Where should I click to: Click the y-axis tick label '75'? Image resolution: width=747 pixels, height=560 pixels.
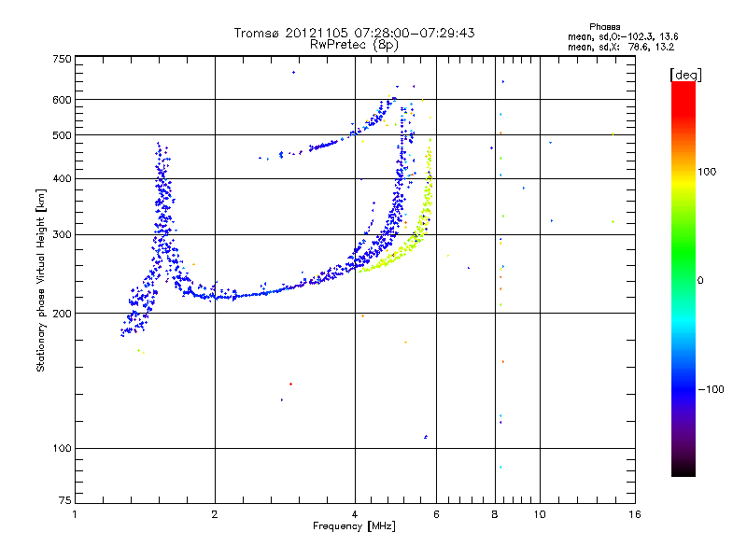65,500
